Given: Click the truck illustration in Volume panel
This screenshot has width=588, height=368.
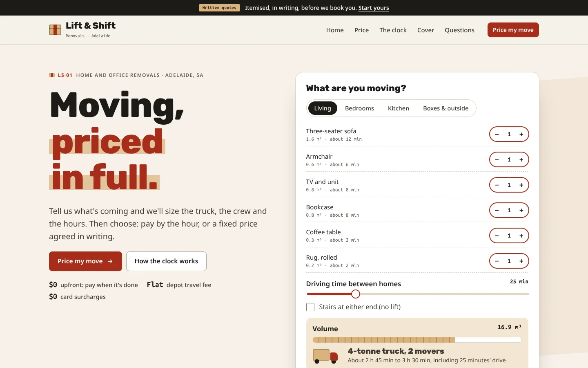Looking at the screenshot, I should [x=325, y=356].
